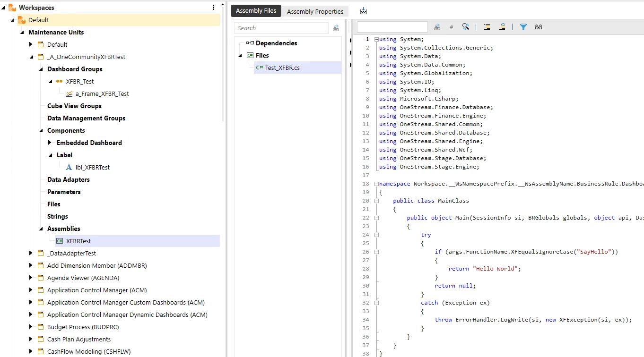The width and height of the screenshot is (644, 357).
Task: Click 'using Microsoft.CSharp;' on line 8
Action: [x=419, y=99]
